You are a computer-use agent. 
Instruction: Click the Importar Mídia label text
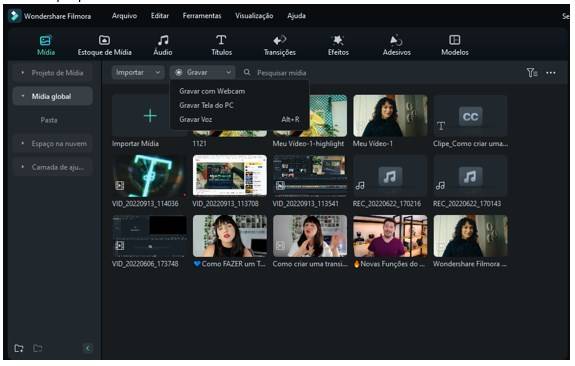coord(135,143)
